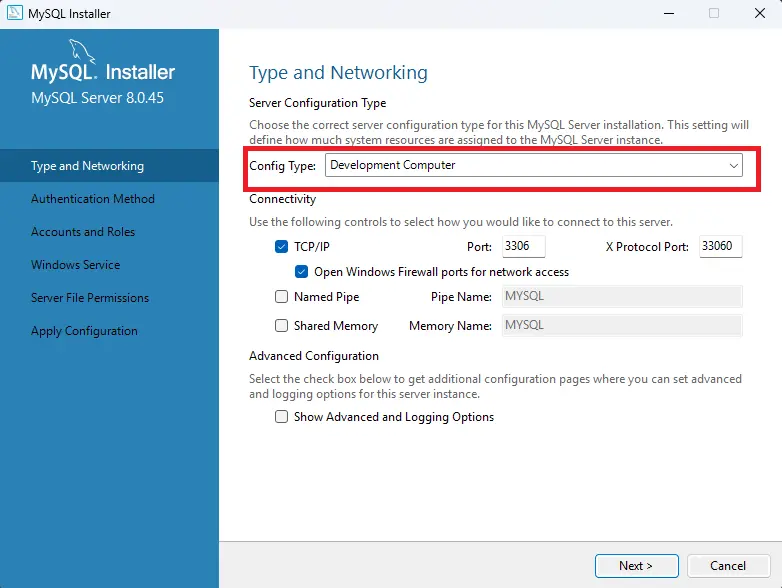
Task: Select the Windows Service step
Action: [x=75, y=265]
